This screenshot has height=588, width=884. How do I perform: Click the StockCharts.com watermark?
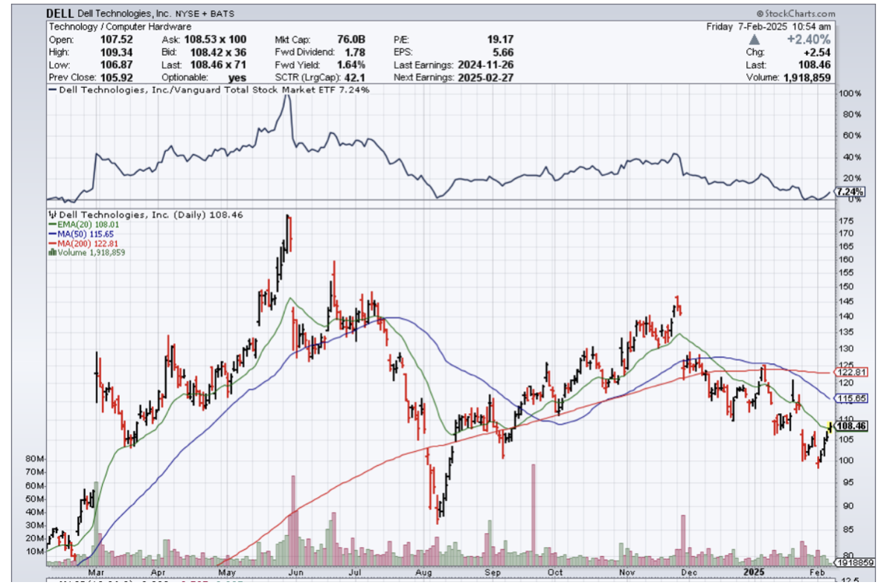[x=795, y=13]
